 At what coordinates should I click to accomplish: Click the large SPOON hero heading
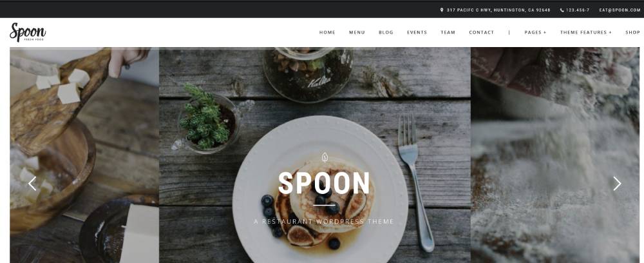click(x=324, y=183)
